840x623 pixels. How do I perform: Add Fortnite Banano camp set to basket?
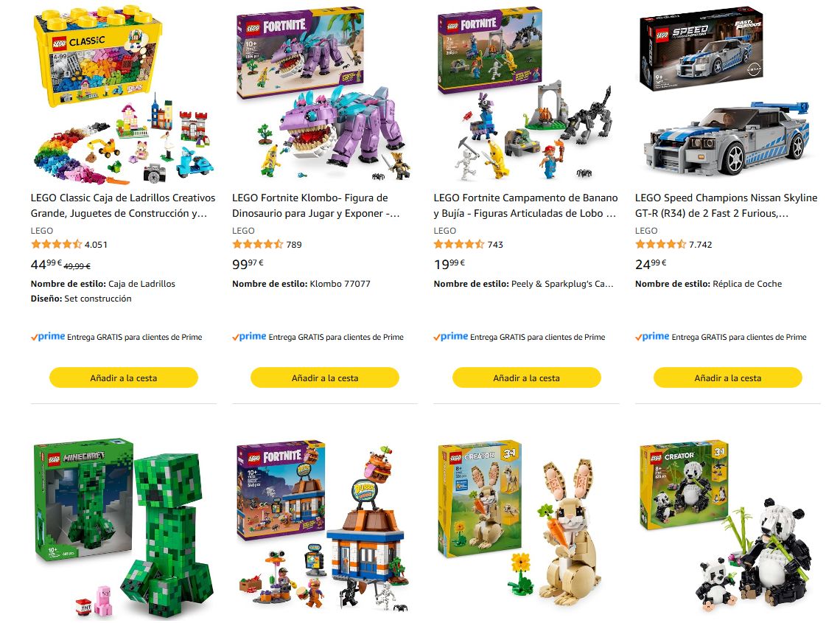(x=526, y=377)
